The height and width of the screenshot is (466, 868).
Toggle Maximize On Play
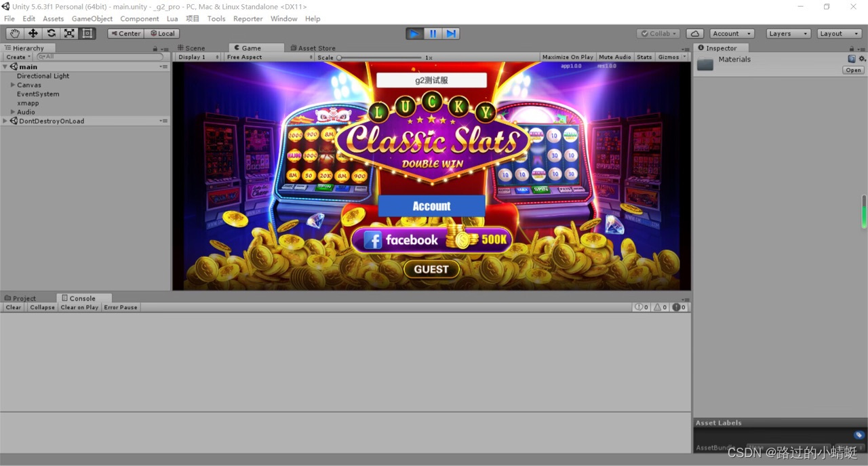pyautogui.click(x=567, y=57)
